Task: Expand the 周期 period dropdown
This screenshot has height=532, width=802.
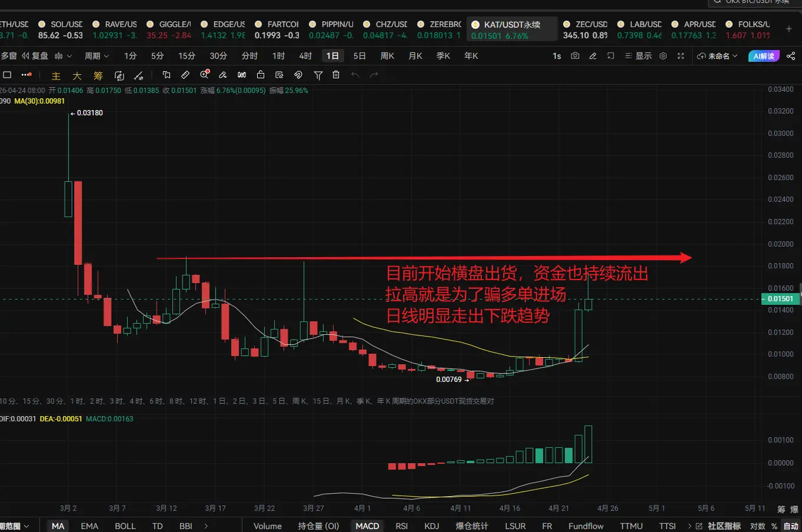Action: 96,56
